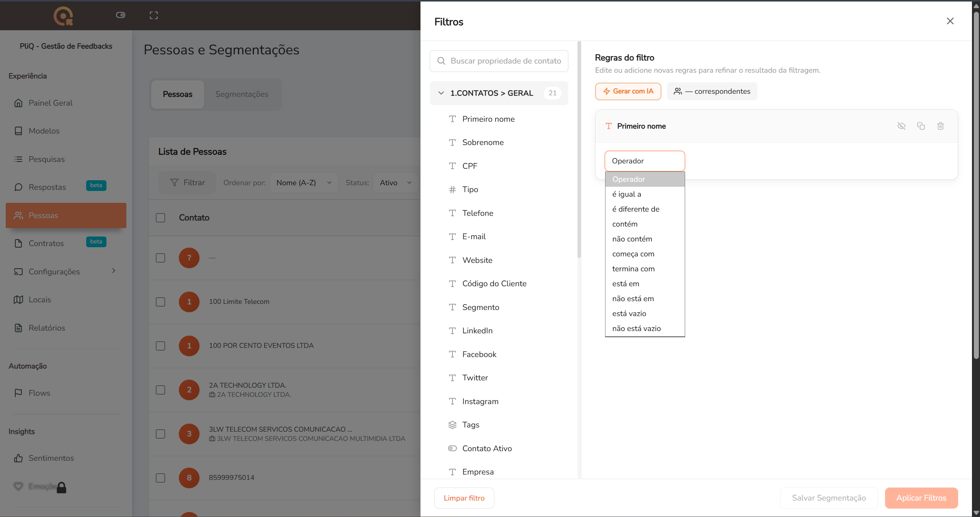Viewport: 980px width, 517px height.
Task: Select the avatar of 2A TECHNOLOGY LTDA.
Action: click(189, 390)
